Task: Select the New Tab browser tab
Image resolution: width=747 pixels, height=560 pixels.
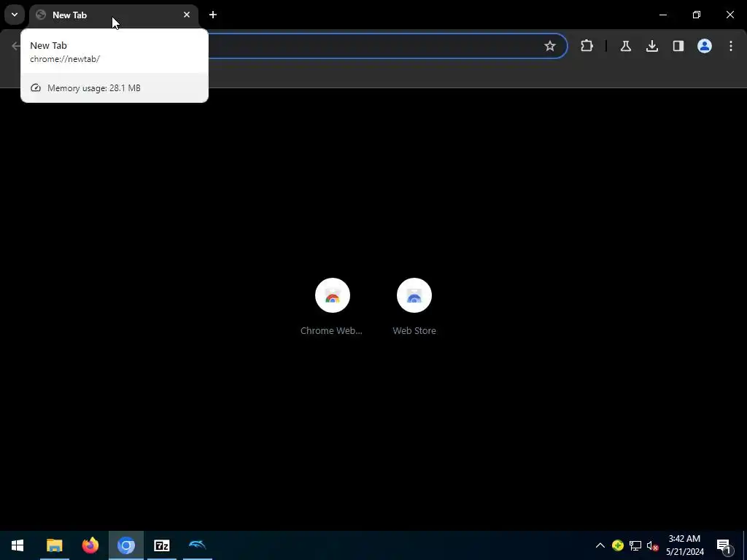Action: point(113,15)
